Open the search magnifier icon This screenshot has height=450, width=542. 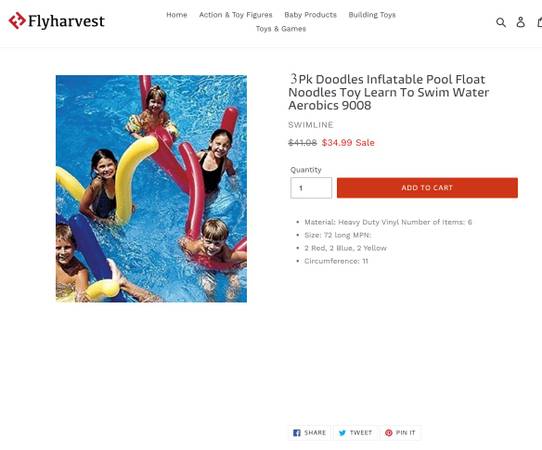(x=501, y=22)
